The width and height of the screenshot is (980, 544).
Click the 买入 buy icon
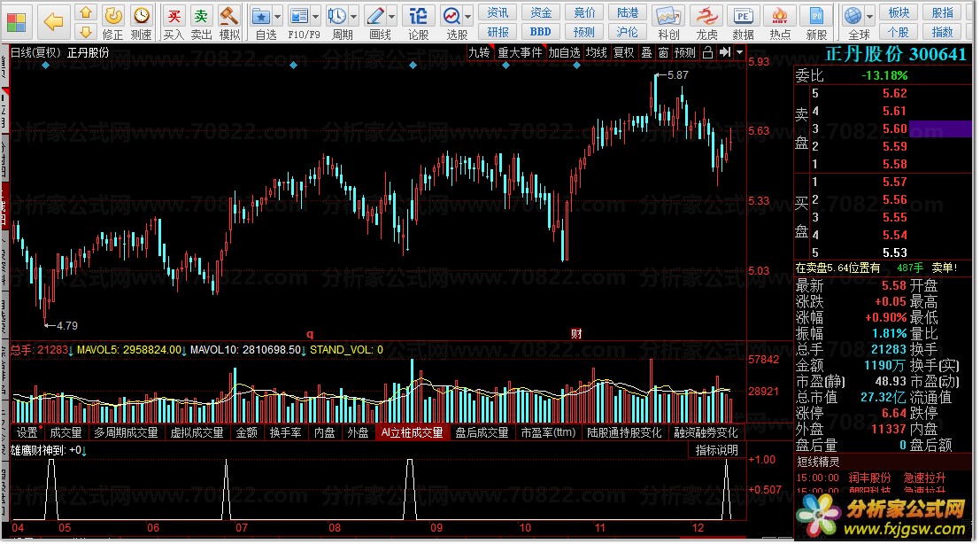pyautogui.click(x=174, y=22)
